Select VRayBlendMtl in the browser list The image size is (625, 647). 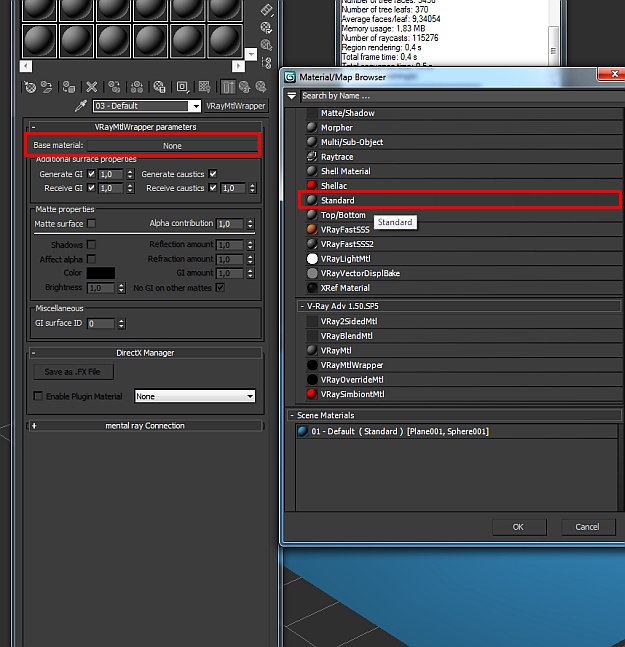[x=464, y=336]
